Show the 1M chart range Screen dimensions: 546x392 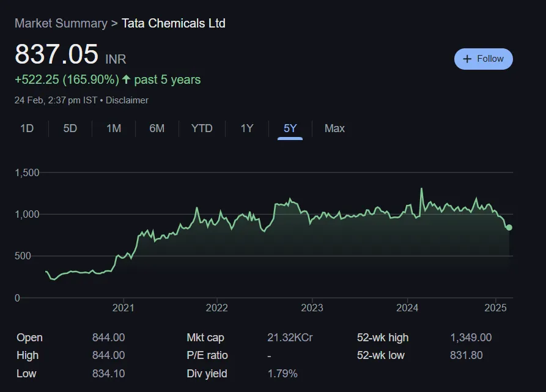[114, 128]
